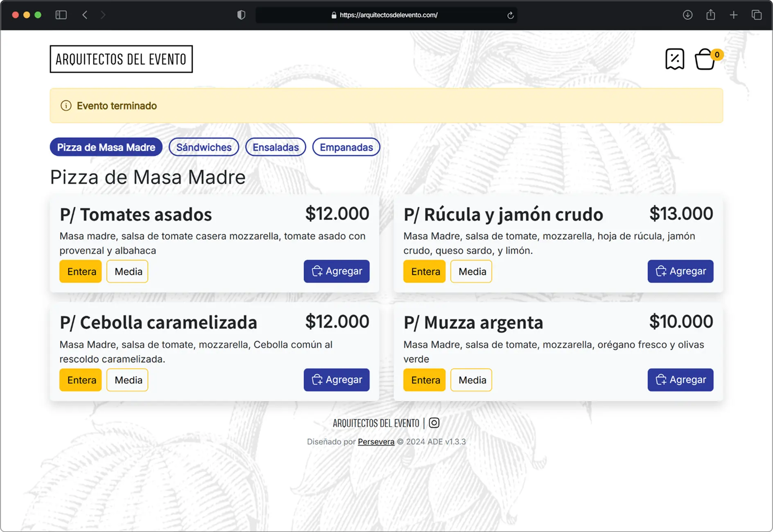Choose Entera for Cebolla caramelizada
The image size is (773, 532).
click(81, 380)
